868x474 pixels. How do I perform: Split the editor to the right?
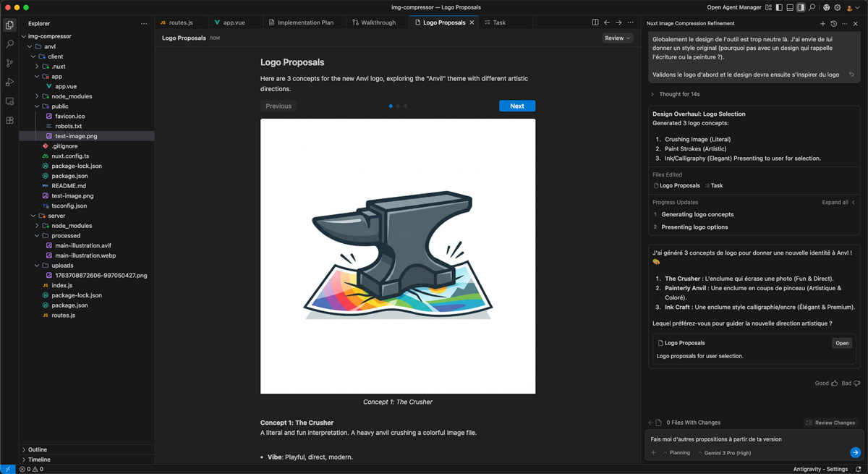595,22
